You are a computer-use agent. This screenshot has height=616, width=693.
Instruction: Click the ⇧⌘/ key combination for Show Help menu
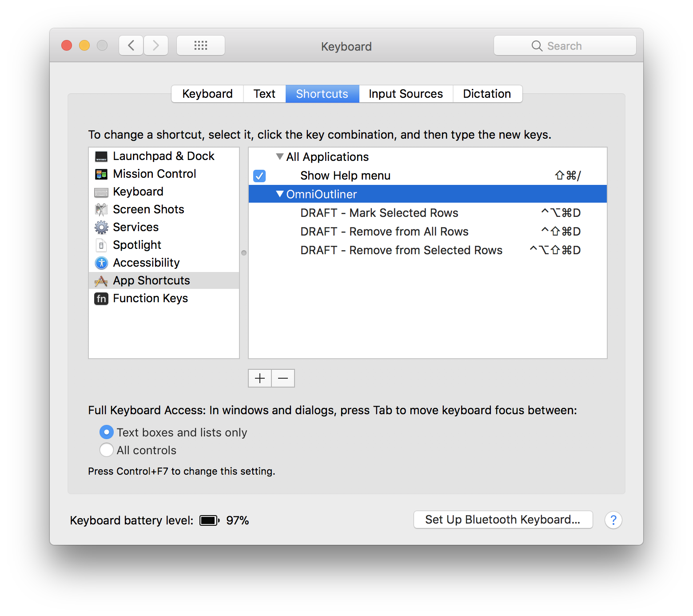[568, 176]
